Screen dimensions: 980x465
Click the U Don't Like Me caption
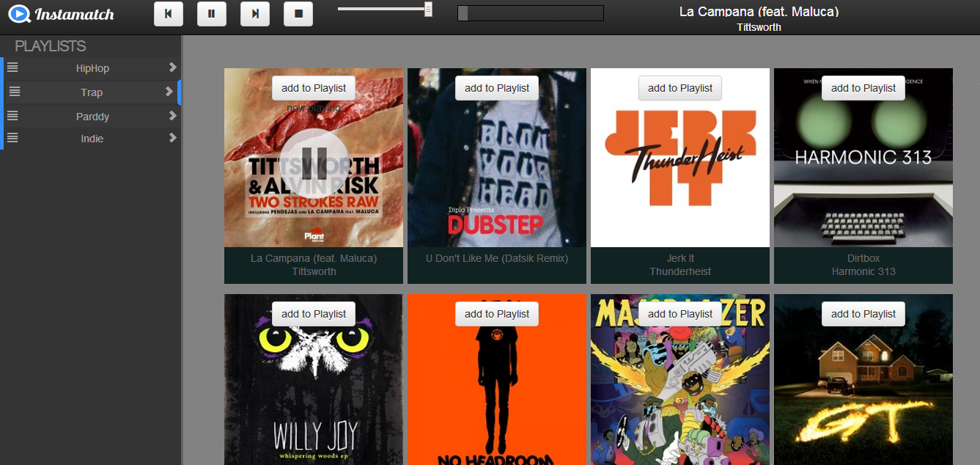[497, 258]
